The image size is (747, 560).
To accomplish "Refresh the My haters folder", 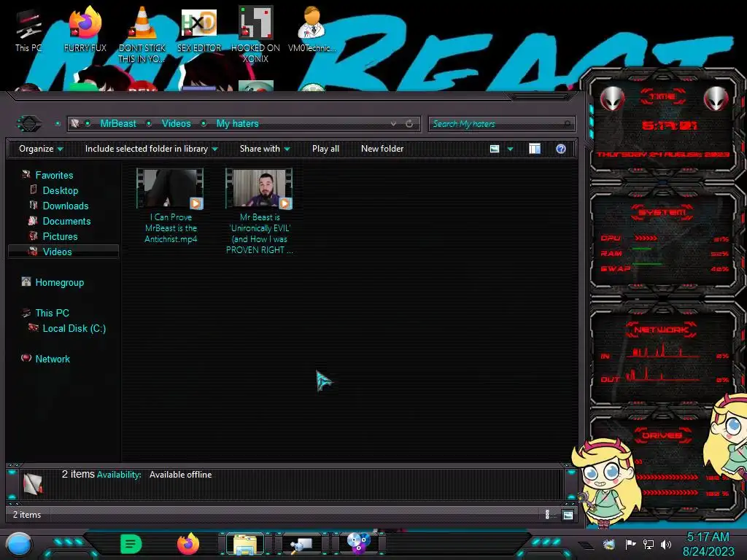I will tap(409, 124).
